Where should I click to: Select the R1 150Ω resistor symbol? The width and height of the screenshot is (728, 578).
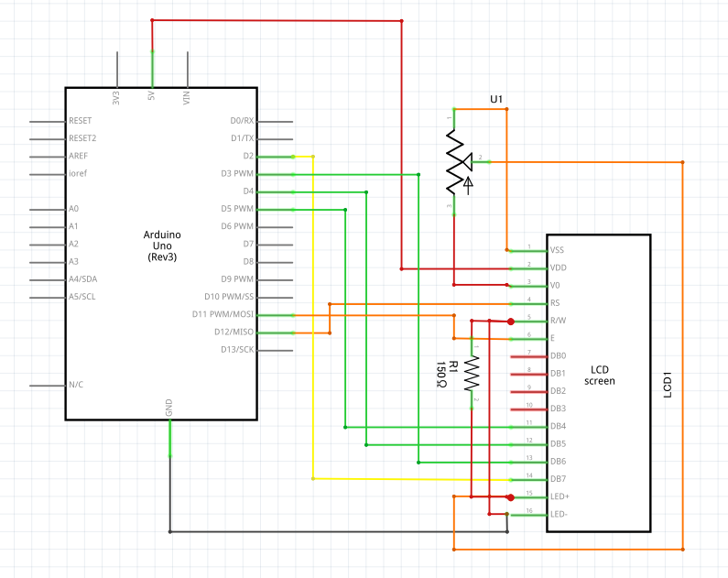coord(472,373)
